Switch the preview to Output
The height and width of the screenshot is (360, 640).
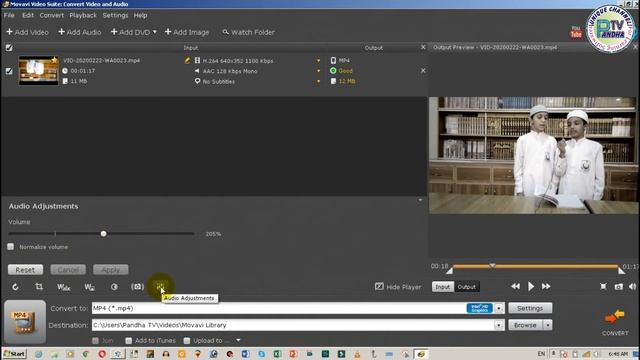coord(467,287)
